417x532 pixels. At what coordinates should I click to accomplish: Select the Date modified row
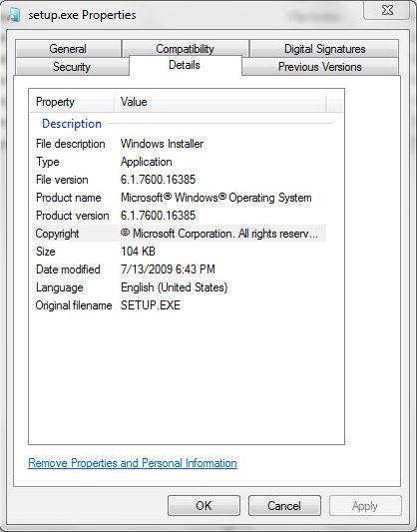click(x=180, y=269)
